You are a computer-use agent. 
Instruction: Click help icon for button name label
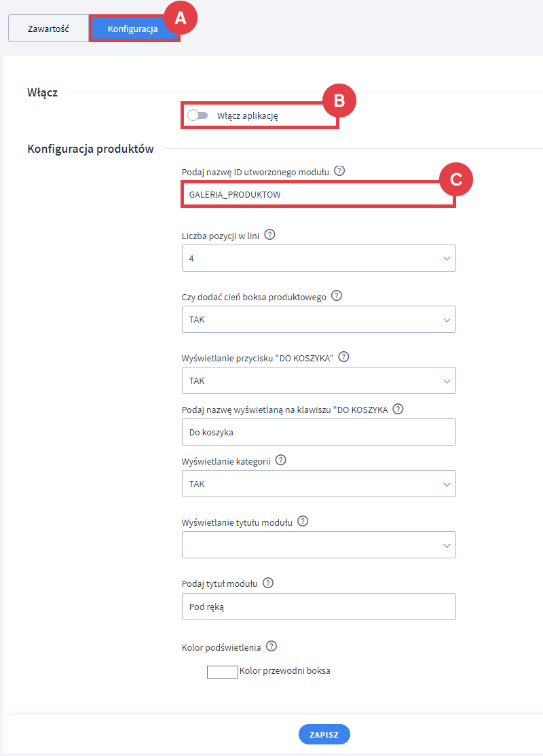398,410
